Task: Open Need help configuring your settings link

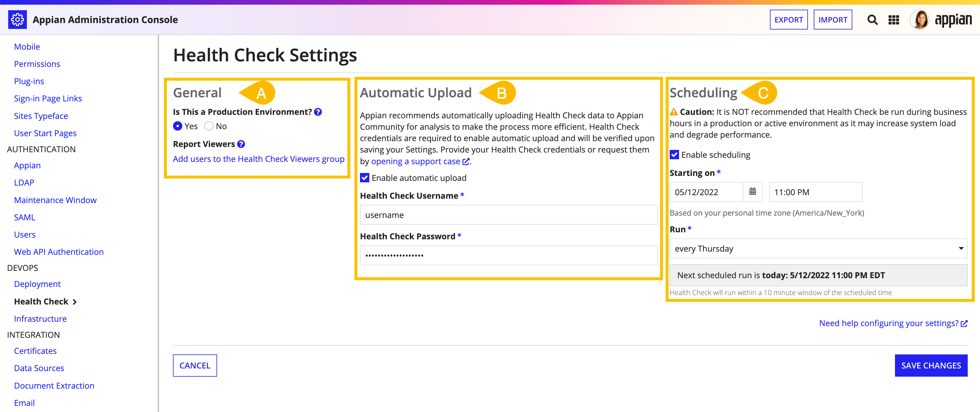Action: click(893, 323)
